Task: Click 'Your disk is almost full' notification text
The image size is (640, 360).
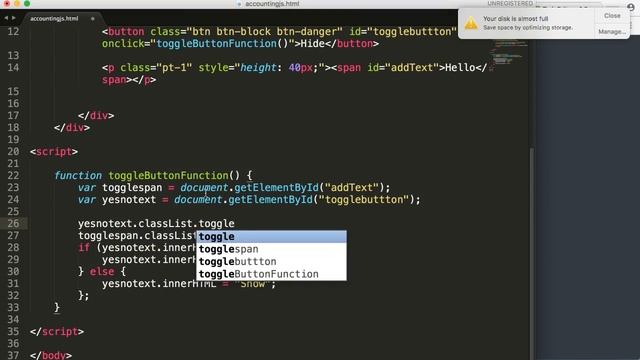Action: [516, 19]
